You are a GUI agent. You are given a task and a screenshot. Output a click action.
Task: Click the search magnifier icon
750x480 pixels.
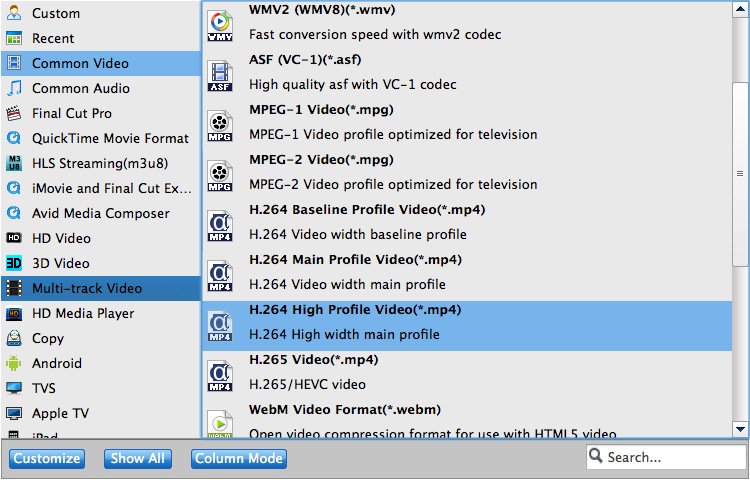click(x=596, y=456)
